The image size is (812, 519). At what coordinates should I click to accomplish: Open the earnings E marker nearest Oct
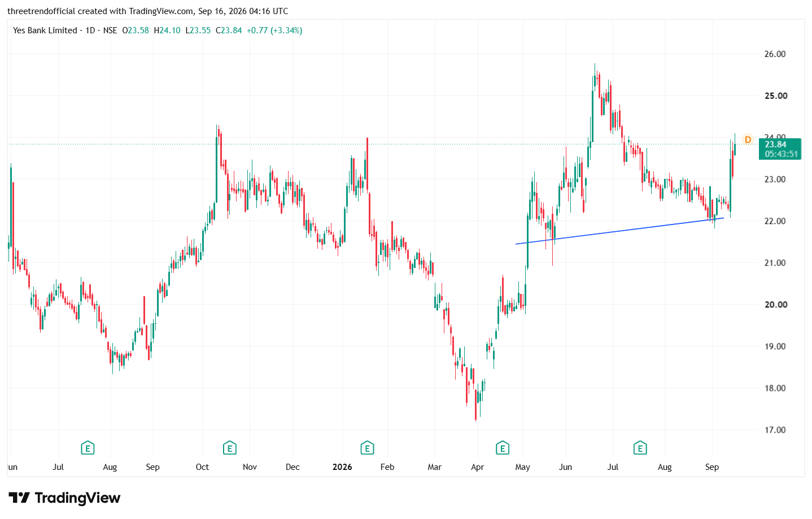click(x=229, y=448)
